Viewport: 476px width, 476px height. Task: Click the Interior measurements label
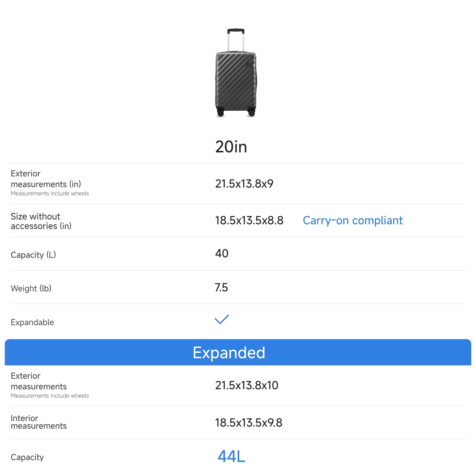coord(38,422)
